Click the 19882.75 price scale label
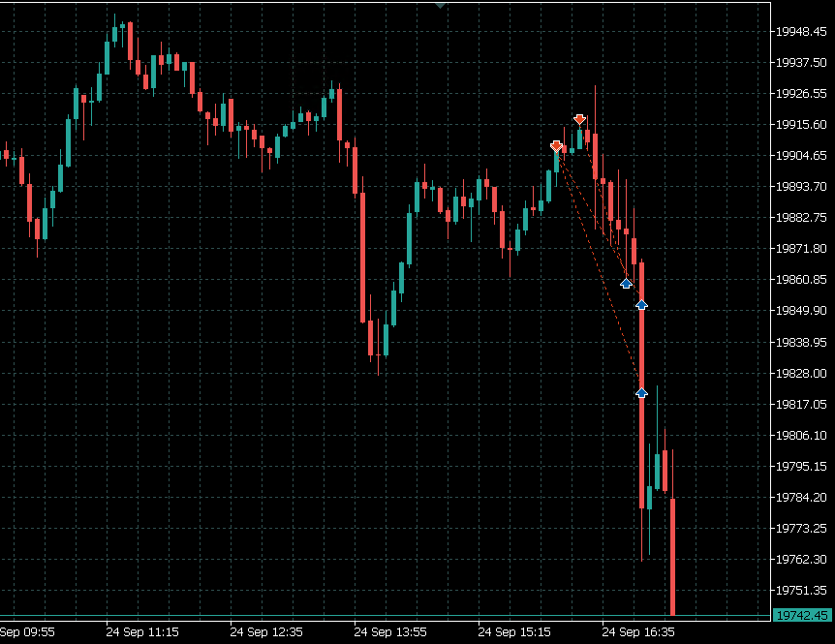 click(x=801, y=217)
